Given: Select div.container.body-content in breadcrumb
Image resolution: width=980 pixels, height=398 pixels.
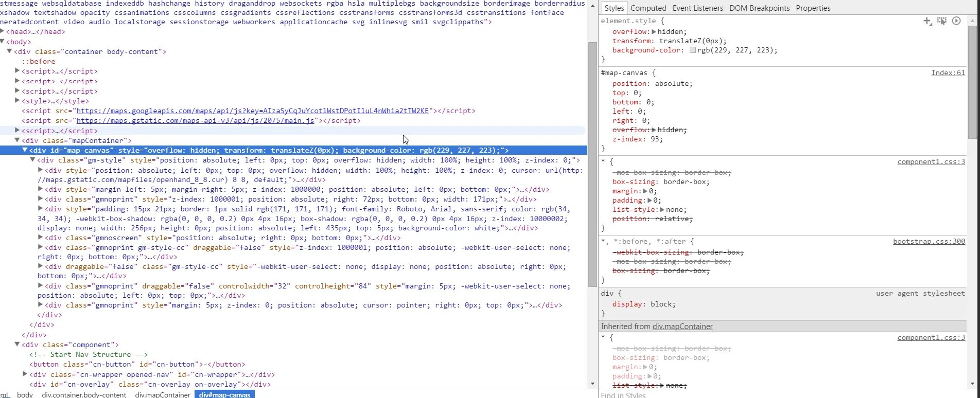Looking at the screenshot, I should coord(84,394).
